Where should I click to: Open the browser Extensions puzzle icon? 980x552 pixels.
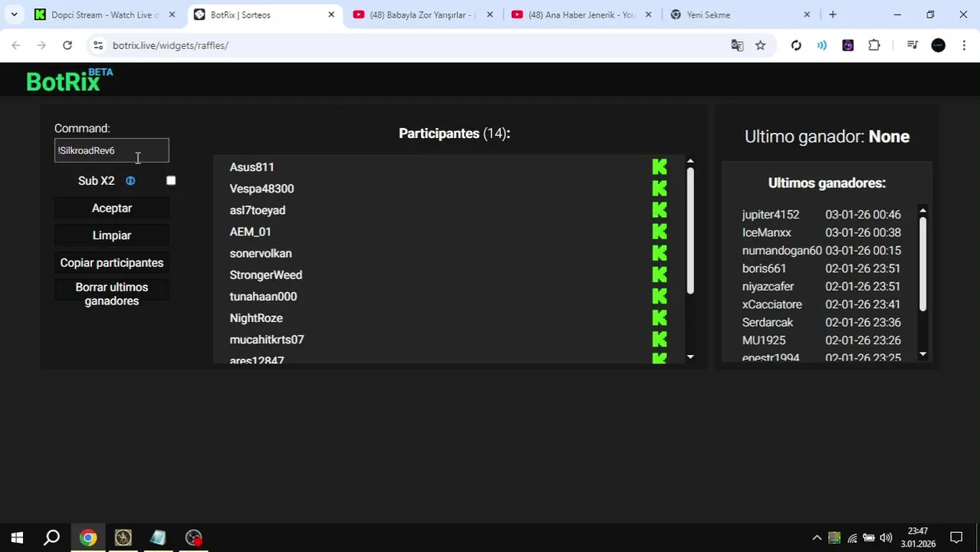click(874, 45)
